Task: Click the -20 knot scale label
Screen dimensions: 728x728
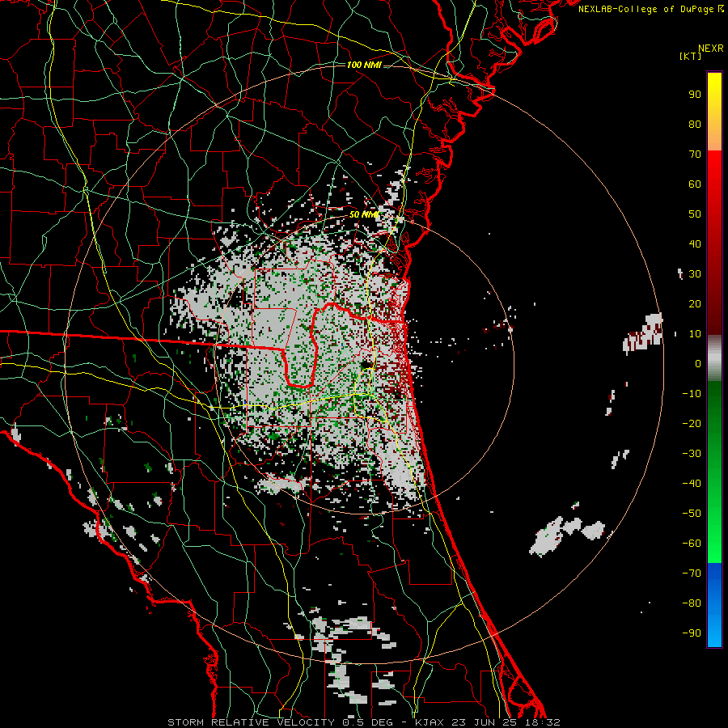Action: point(692,424)
